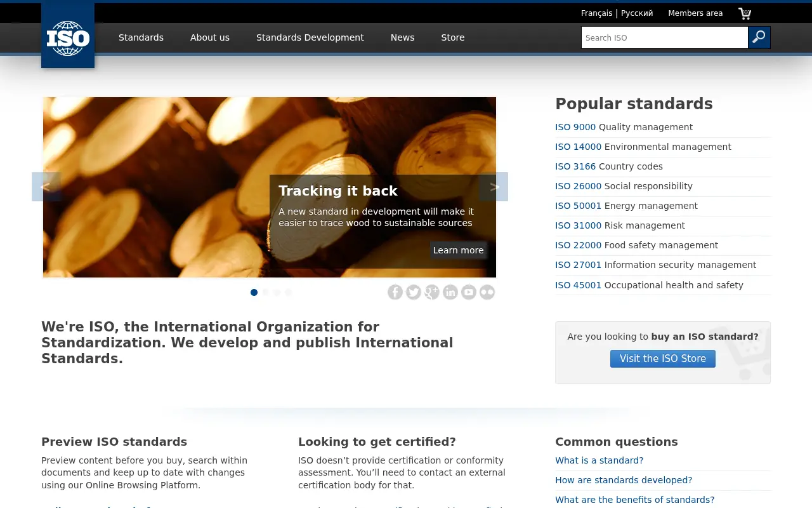Click Learn more on the slide

[458, 250]
